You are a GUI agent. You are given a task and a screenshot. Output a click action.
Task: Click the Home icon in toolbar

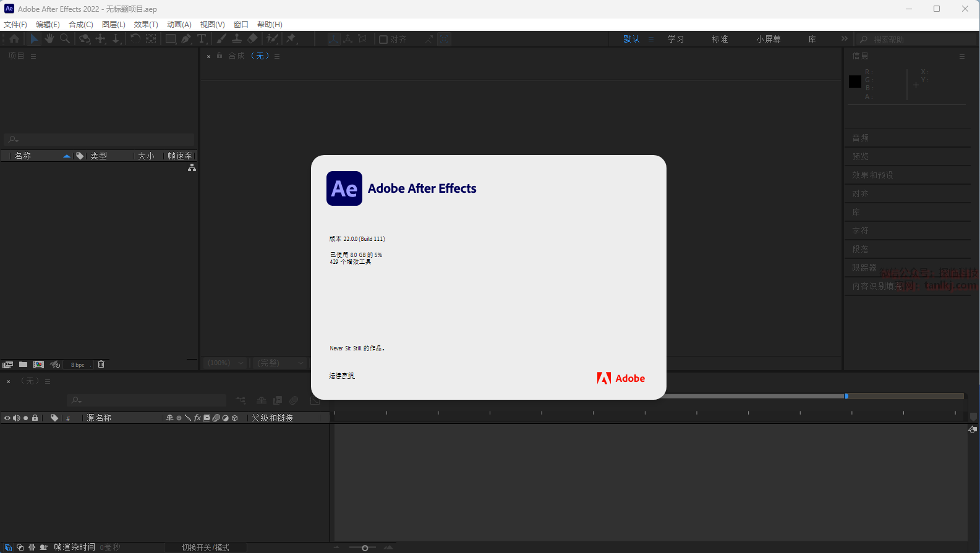(x=14, y=39)
